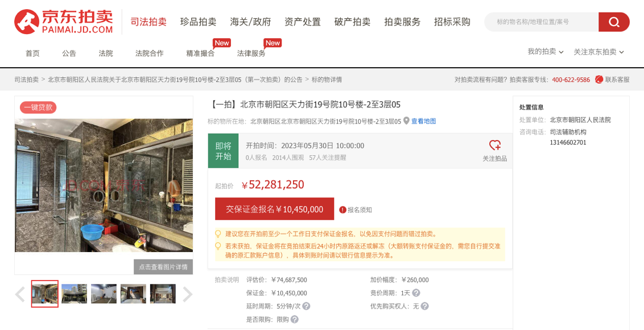This screenshot has width=644, height=330.
Task: Open the 报名须知 registration notice link
Action: (356, 209)
